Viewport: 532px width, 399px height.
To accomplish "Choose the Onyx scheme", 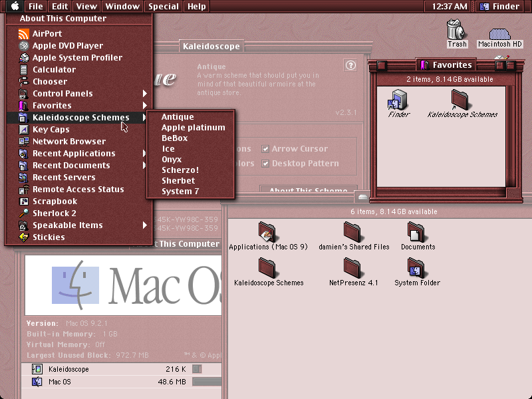I will coord(190,160).
